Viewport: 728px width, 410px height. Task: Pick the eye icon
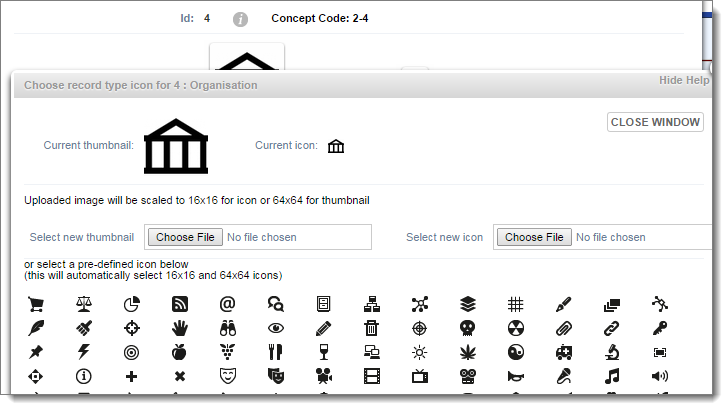pyautogui.click(x=276, y=328)
